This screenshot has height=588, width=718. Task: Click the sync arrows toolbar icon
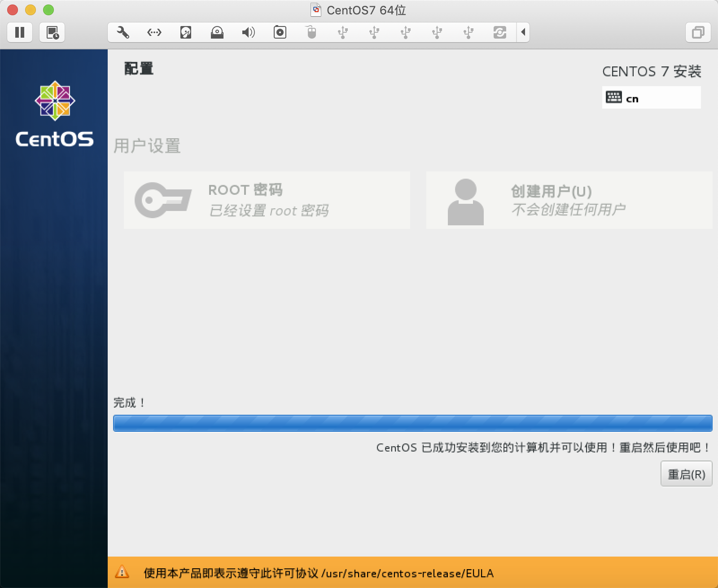tap(499, 32)
